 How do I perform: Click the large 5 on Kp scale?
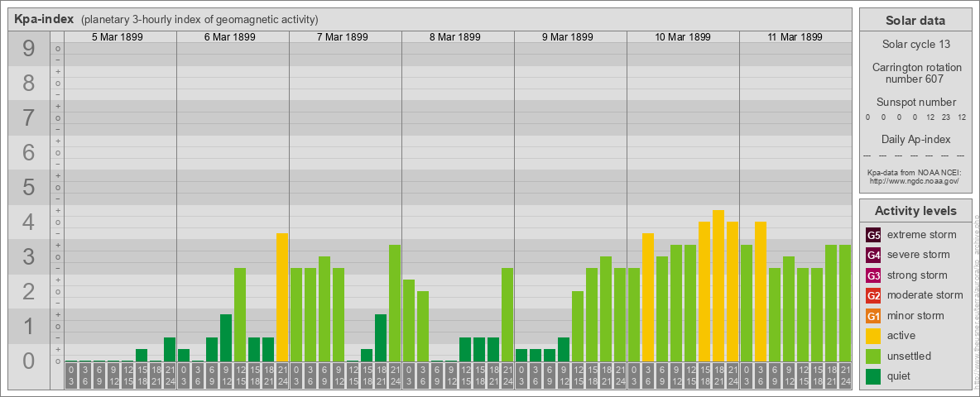(29, 187)
